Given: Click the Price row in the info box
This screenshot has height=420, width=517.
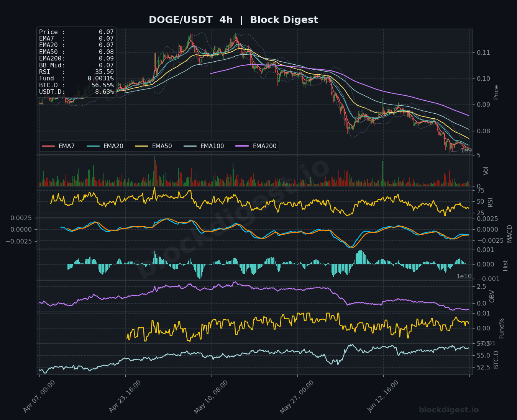Looking at the screenshot, I should (76, 32).
